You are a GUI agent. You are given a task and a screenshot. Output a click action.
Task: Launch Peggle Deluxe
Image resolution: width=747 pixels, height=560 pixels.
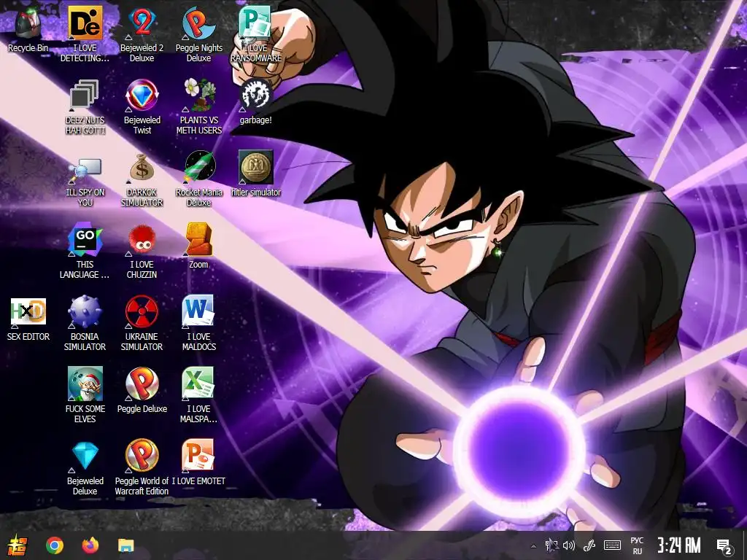coord(142,390)
